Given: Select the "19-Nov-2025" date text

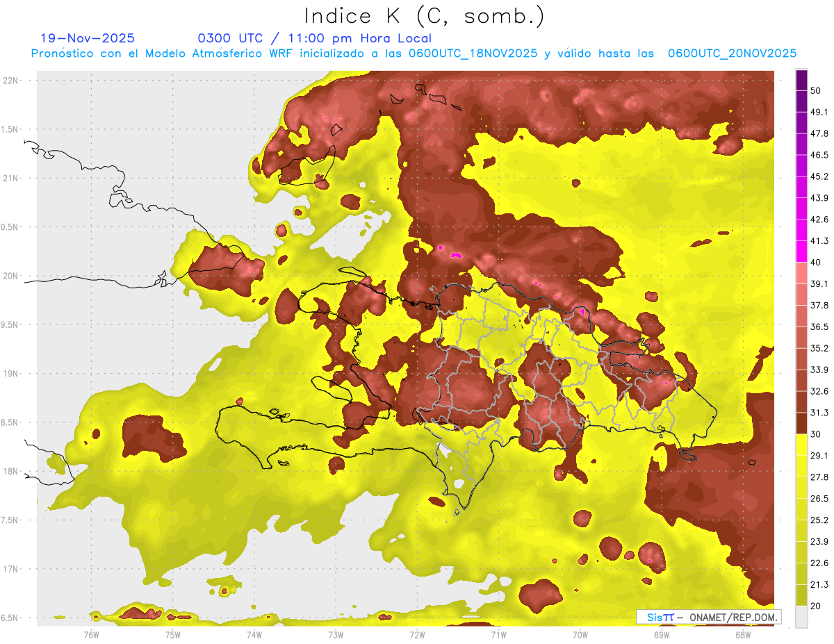Looking at the screenshot, I should pyautogui.click(x=88, y=38).
